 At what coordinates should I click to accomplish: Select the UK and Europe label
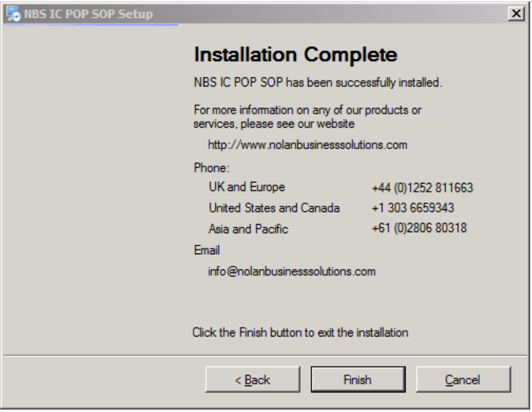[247, 187]
